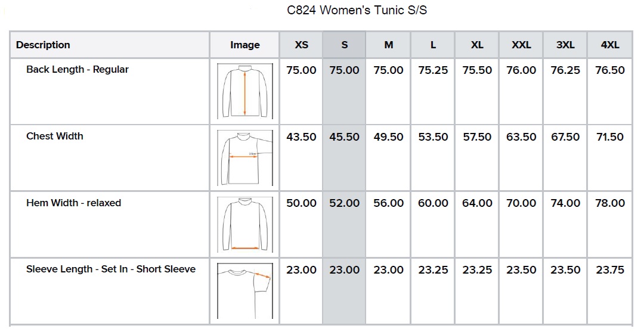The width and height of the screenshot is (644, 335).
Task: Select the M size column header
Action: tap(389, 45)
